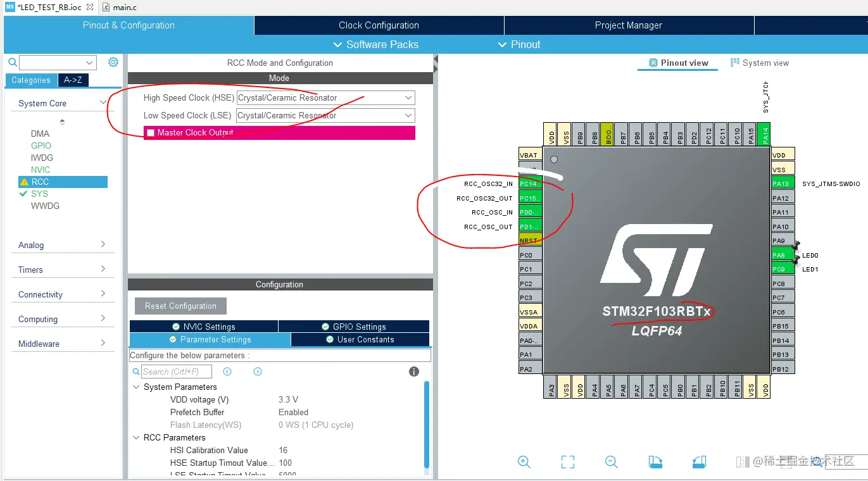Click HSI Calibration Value 16
This screenshot has width=868, height=481.
coord(283,450)
